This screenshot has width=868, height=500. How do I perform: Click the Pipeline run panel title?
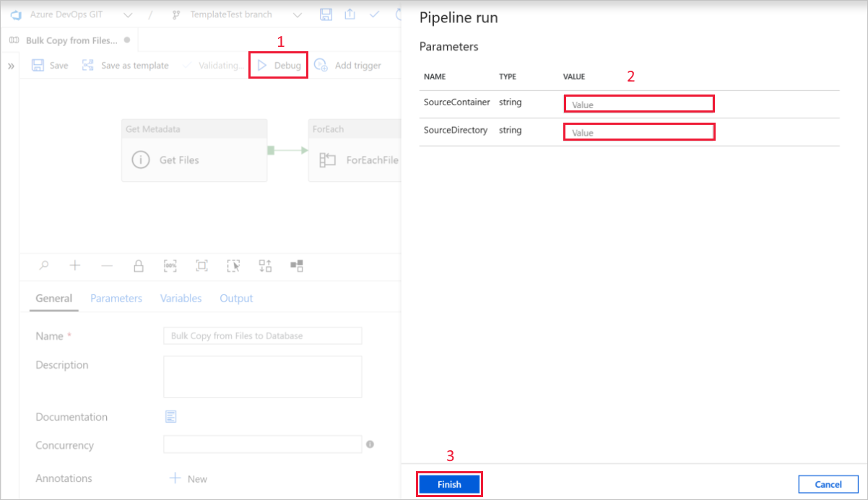459,18
